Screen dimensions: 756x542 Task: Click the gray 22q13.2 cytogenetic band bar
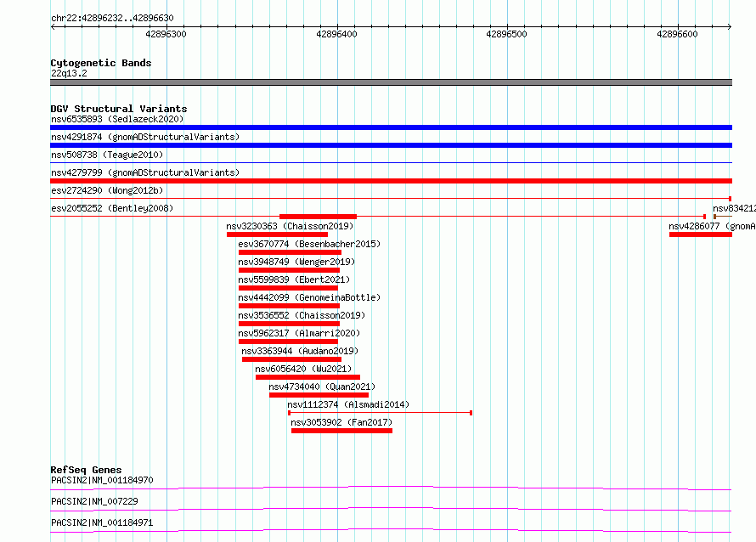[391, 82]
